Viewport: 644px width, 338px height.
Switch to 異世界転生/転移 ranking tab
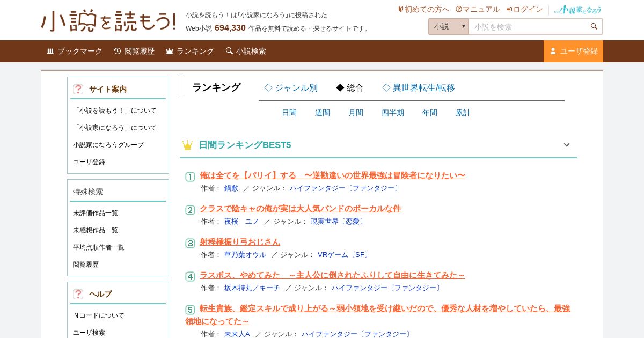(419, 88)
